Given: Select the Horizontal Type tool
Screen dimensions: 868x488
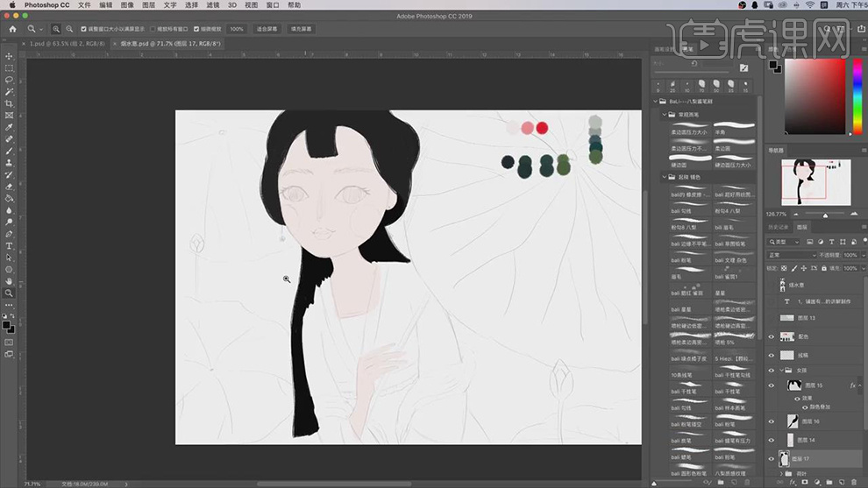Looking at the screenshot, I should point(9,245).
